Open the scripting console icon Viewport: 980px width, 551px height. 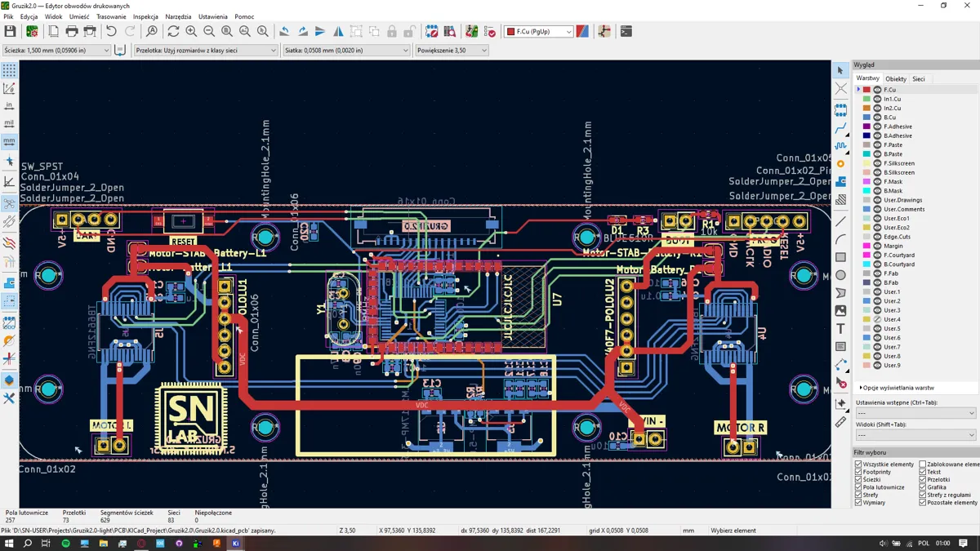[x=626, y=32]
